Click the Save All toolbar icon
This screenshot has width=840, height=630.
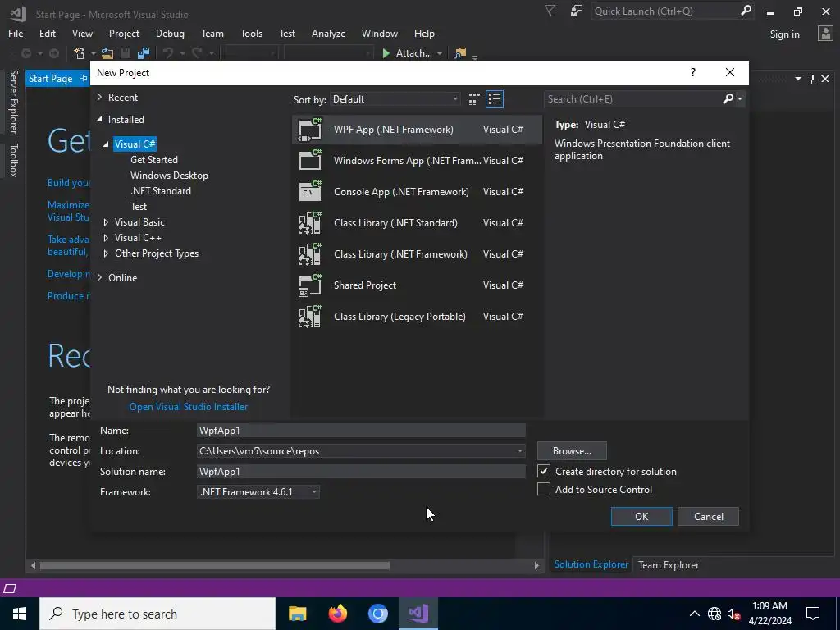144,53
